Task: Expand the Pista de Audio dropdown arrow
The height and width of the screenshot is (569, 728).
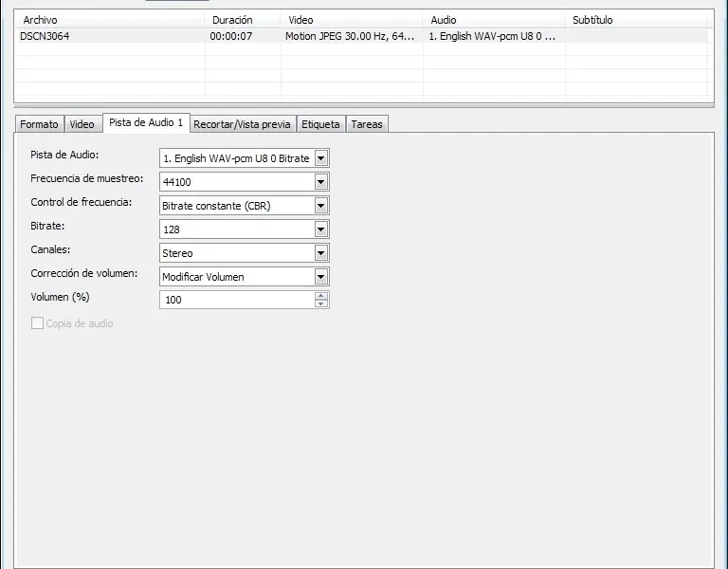Action: tap(320, 158)
